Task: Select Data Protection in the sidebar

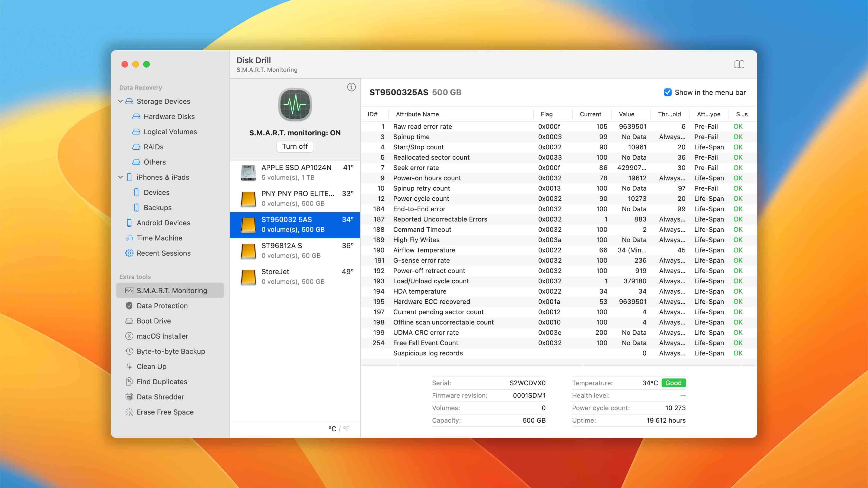Action: (x=162, y=306)
